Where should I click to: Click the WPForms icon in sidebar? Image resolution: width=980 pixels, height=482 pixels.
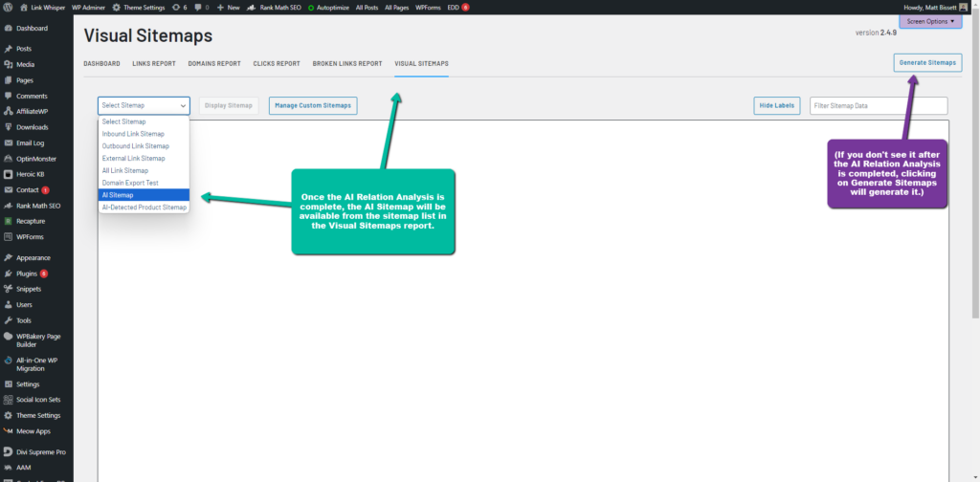8,236
